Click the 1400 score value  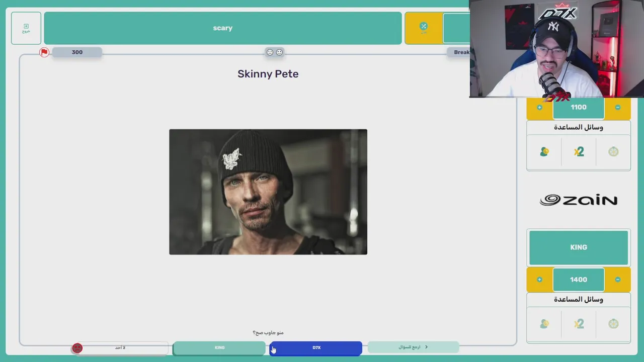pyautogui.click(x=579, y=280)
